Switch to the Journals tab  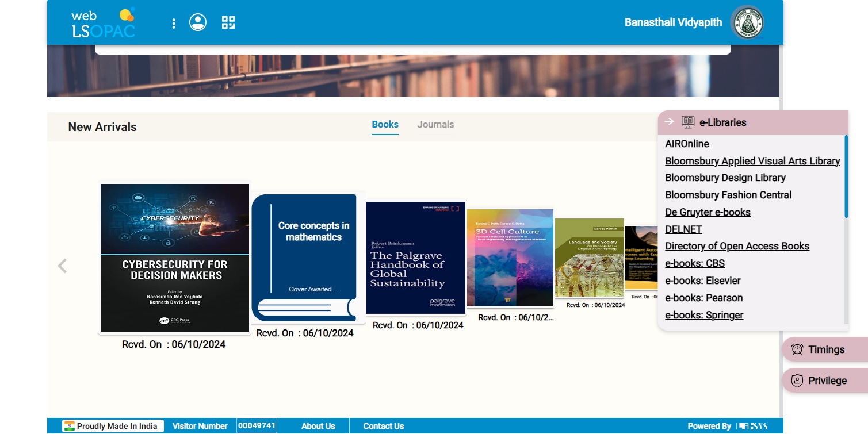pos(435,125)
